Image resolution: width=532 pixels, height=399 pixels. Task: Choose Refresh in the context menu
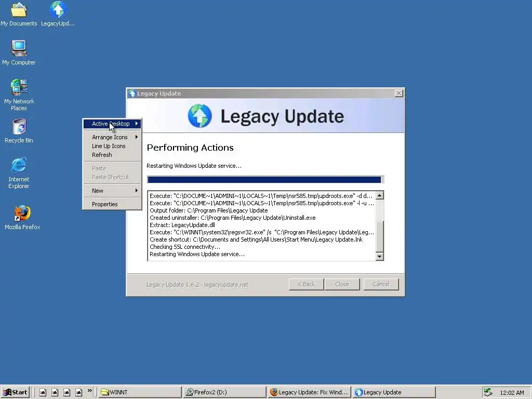pyautogui.click(x=112, y=155)
